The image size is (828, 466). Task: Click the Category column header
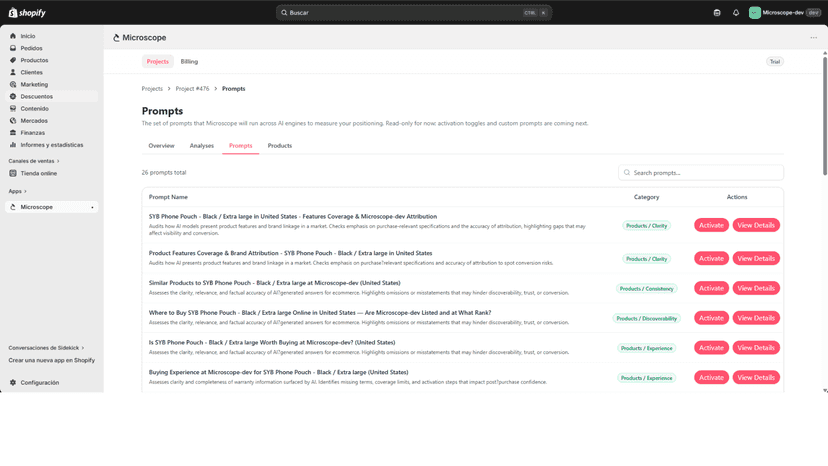646,197
